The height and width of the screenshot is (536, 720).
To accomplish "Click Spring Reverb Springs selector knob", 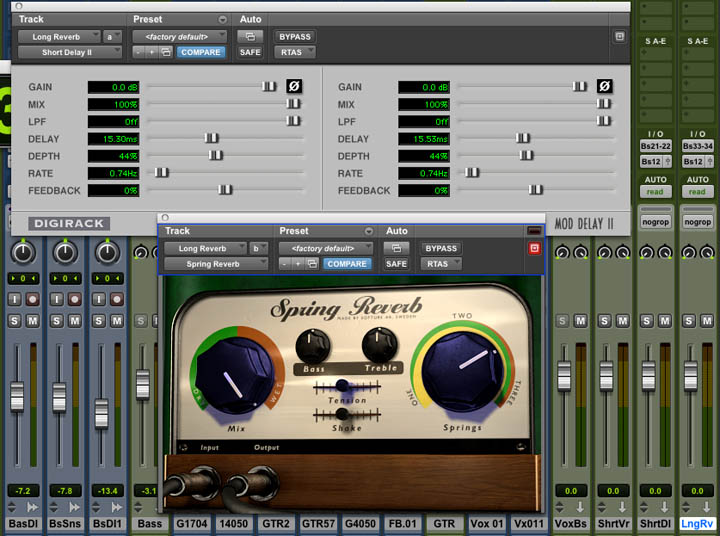I will (462, 372).
